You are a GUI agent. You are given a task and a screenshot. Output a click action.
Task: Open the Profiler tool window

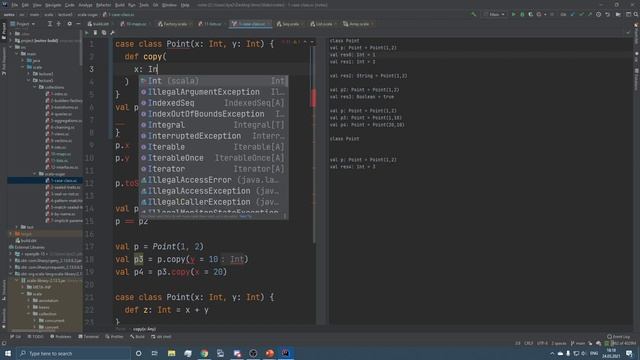coord(114,337)
